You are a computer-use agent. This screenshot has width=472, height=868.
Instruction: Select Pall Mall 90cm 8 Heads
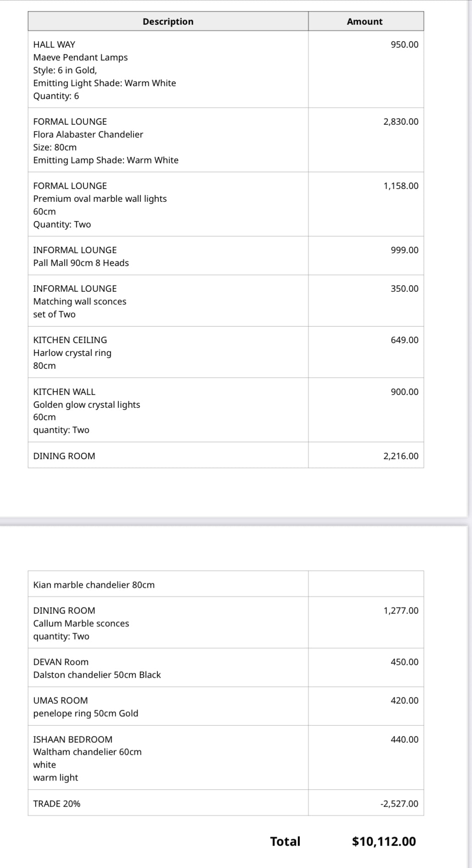[x=81, y=263]
